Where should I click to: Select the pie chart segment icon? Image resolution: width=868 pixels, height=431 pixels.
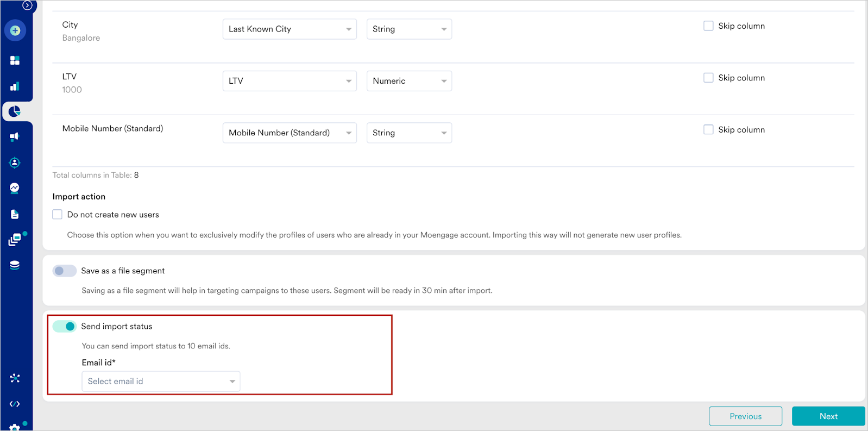click(15, 111)
